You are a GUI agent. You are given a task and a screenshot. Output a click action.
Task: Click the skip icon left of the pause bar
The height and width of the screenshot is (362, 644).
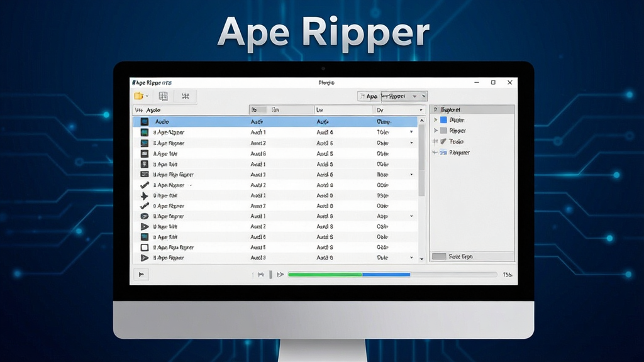(261, 275)
